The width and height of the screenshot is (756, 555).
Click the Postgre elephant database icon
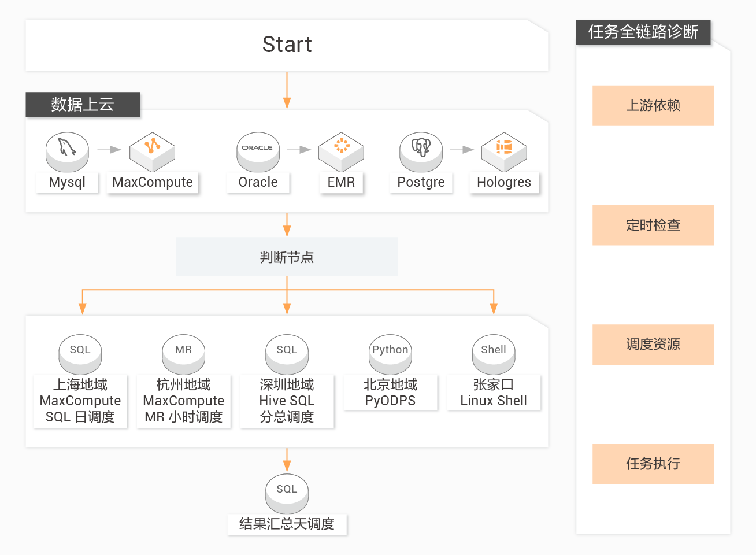421,151
